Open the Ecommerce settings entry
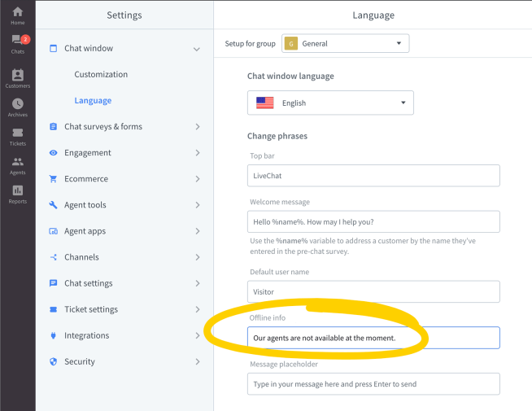 tap(86, 179)
